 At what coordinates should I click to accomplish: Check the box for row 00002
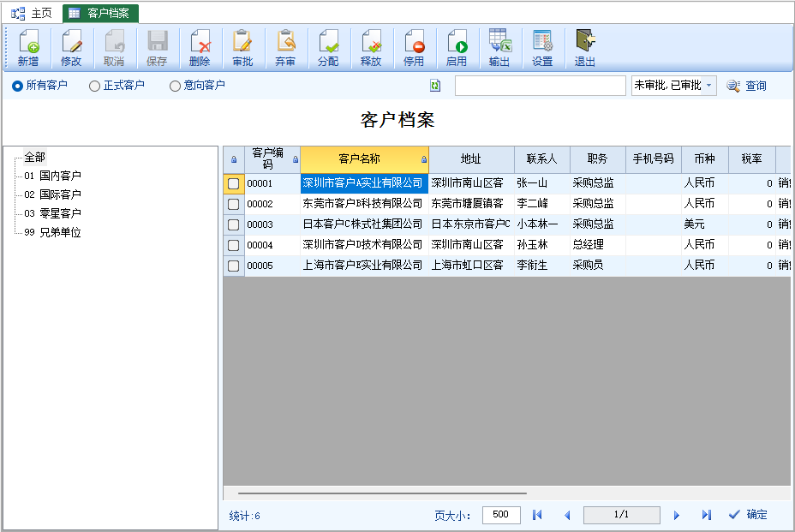point(233,204)
